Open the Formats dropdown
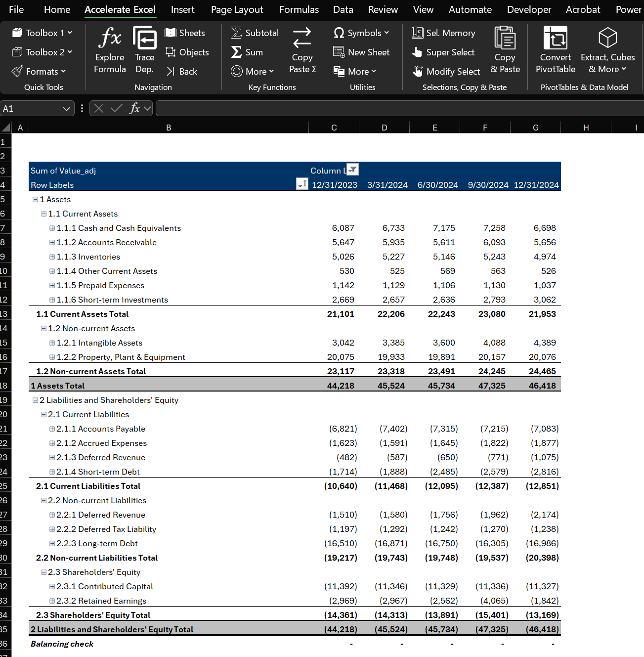644x657 pixels. pyautogui.click(x=40, y=71)
